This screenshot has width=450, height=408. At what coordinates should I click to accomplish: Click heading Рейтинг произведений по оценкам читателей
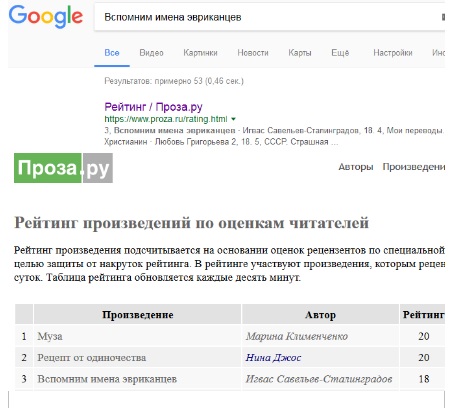tap(192, 223)
